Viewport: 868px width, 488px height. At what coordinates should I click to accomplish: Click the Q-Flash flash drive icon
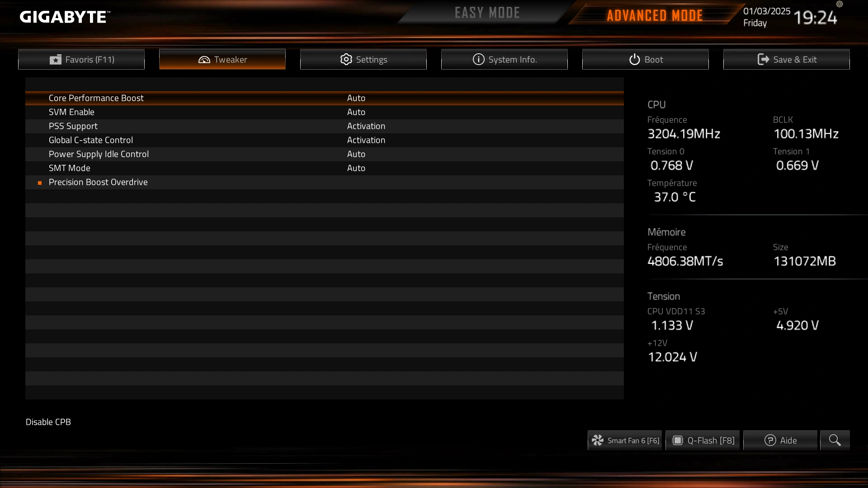pos(677,440)
